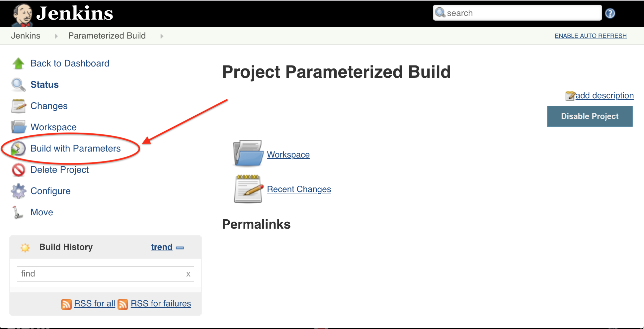Screen dimensions: 644x329
Task: Enable auto refresh
Action: pos(590,36)
